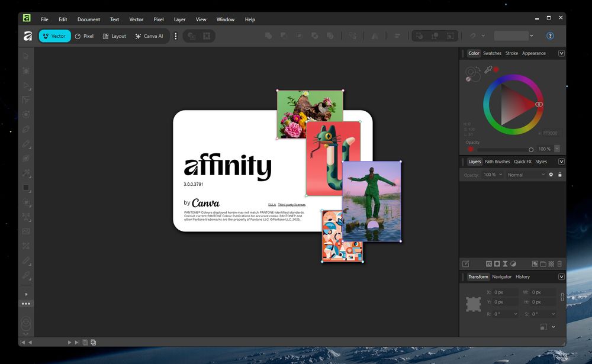
Task: Switch to the Swatches tab
Action: pyautogui.click(x=492, y=53)
